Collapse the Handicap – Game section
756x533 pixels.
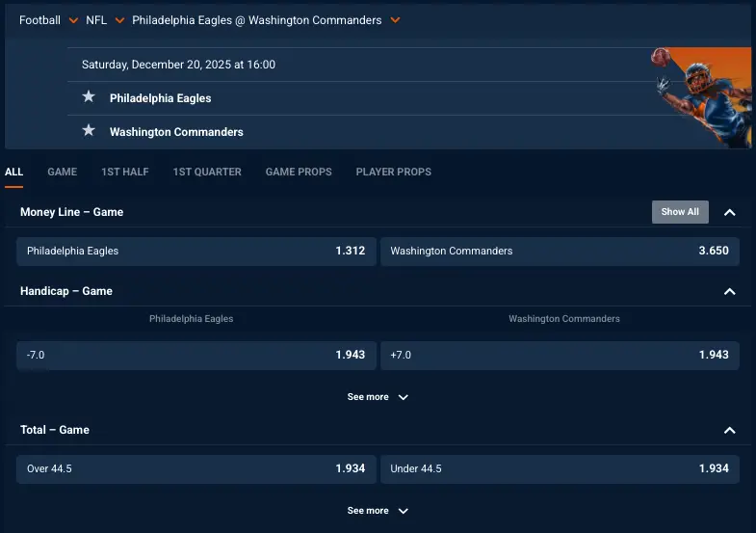pos(729,291)
